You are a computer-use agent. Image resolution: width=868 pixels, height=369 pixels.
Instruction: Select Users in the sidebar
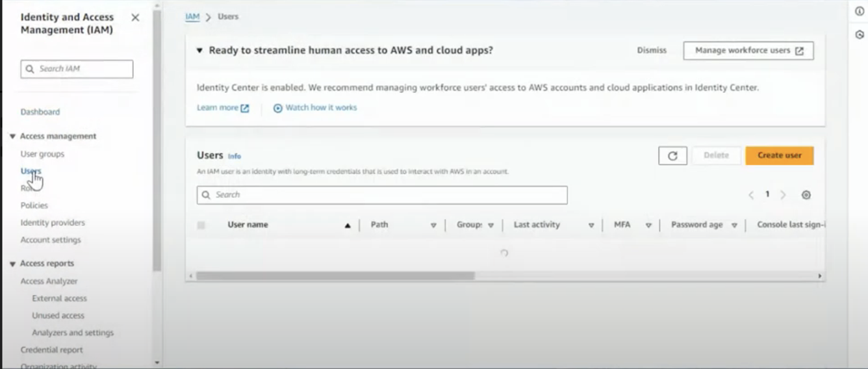(x=31, y=171)
